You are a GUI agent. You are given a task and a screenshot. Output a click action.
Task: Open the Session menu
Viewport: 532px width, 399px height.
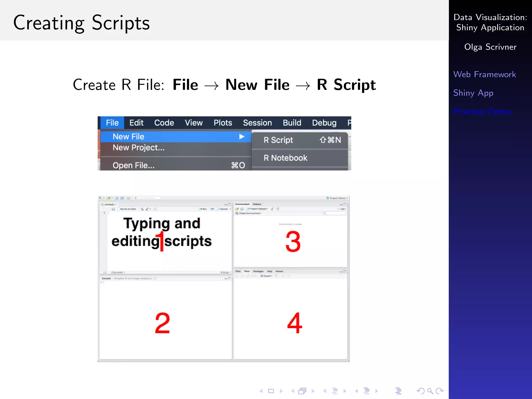(x=257, y=123)
